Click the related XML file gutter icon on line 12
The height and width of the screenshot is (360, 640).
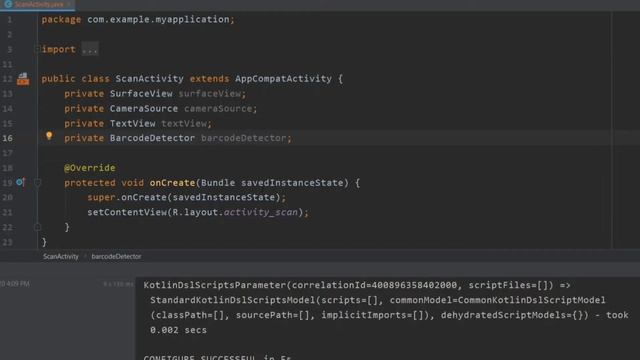[x=23, y=79]
